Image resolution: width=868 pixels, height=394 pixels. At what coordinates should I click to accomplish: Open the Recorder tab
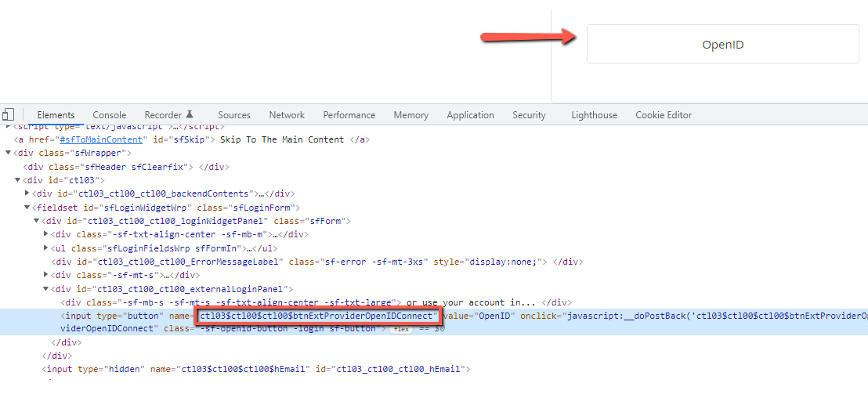pyautogui.click(x=168, y=115)
